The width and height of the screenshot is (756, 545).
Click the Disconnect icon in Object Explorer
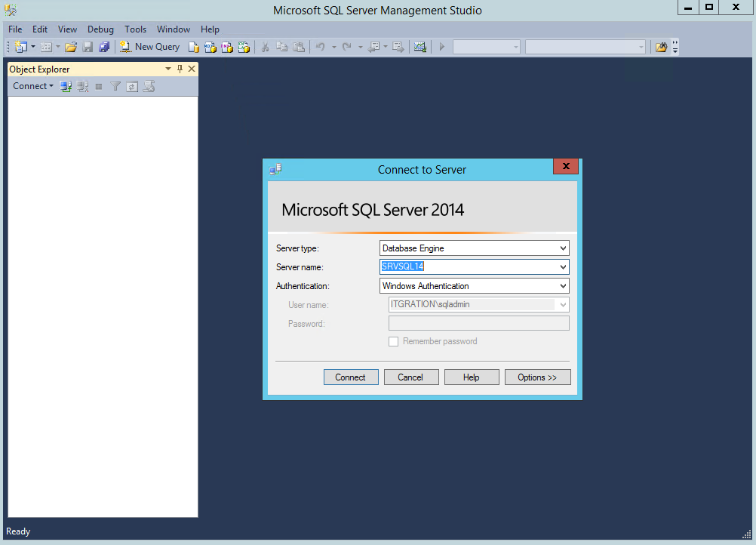[x=82, y=86]
